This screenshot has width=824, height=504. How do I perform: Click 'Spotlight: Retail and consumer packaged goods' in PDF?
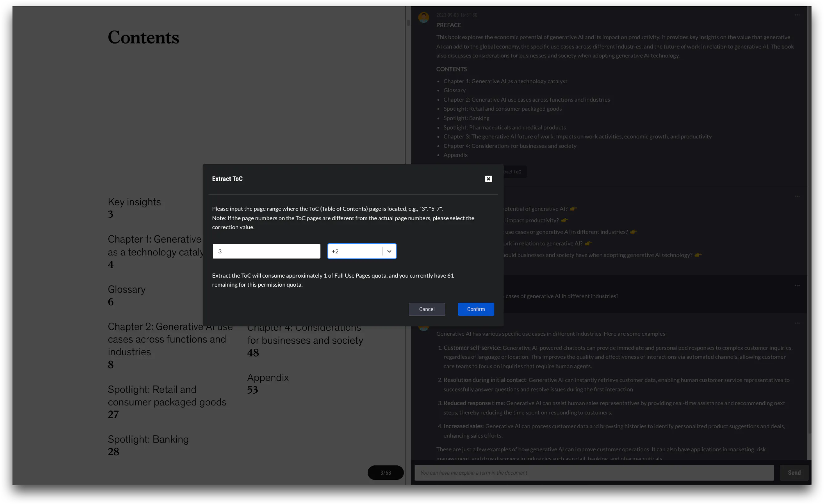tap(167, 396)
